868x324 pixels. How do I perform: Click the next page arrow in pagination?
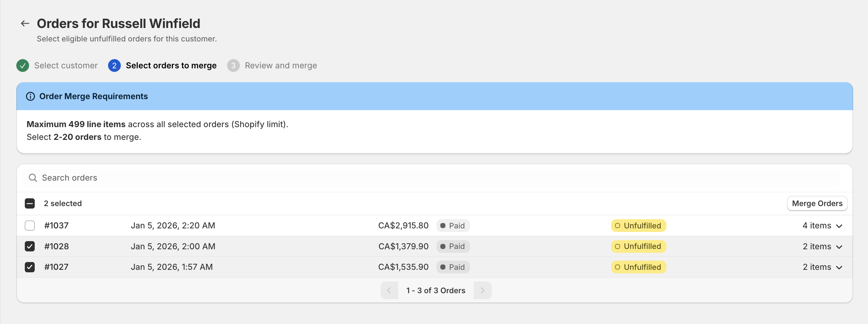(x=483, y=290)
